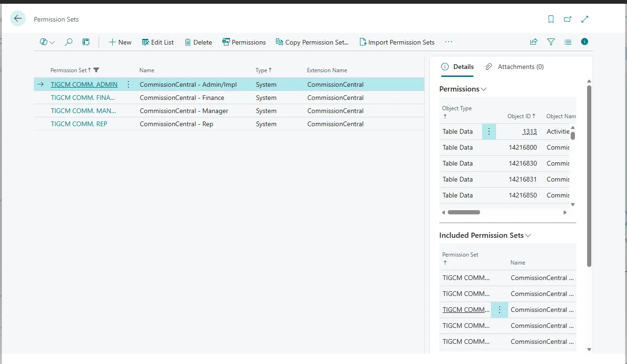627x364 pixels.
Task: Open the TIGCM COMM. REP permission set
Action: 79,124
